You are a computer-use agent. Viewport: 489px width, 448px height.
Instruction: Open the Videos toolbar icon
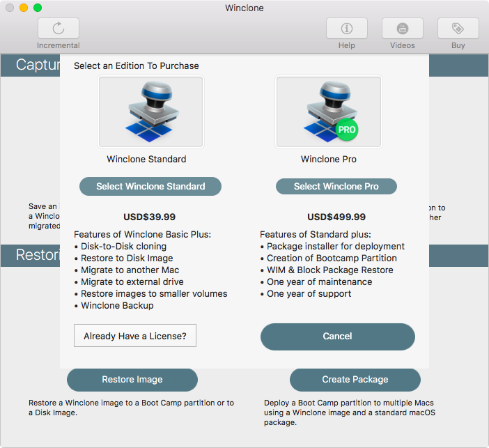pos(403,29)
